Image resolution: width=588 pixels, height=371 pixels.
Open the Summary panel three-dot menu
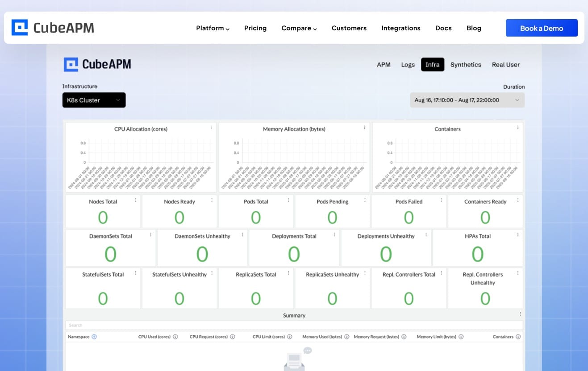coord(520,313)
